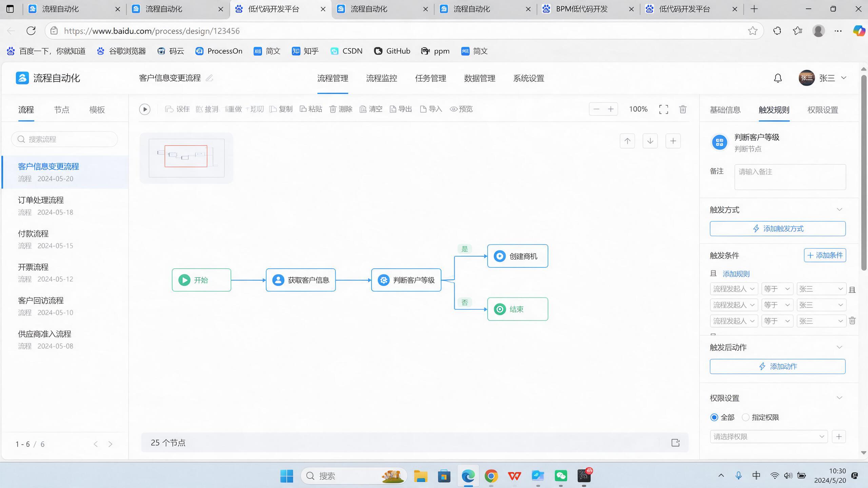Viewport: 868px width, 488px height.
Task: Open 预览 preview with eye icon
Action: pyautogui.click(x=461, y=109)
